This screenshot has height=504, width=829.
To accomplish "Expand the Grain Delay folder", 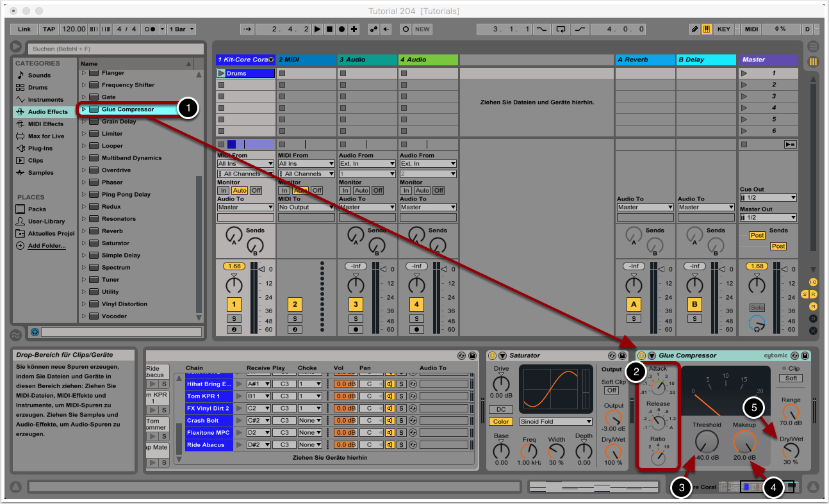I will (83, 122).
